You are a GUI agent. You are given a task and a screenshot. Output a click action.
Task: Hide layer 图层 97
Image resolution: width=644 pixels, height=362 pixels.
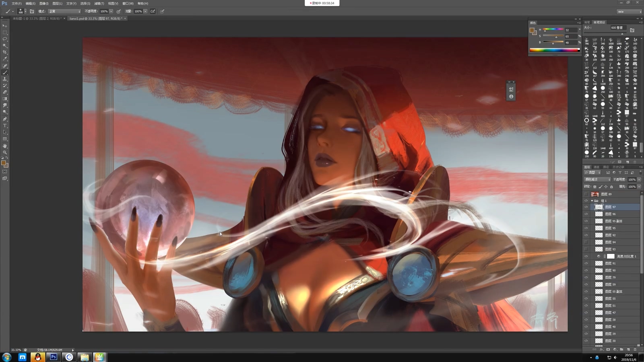(x=586, y=207)
